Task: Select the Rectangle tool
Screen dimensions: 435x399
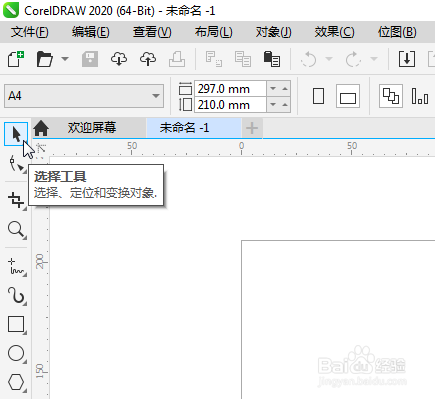Action: 16,325
